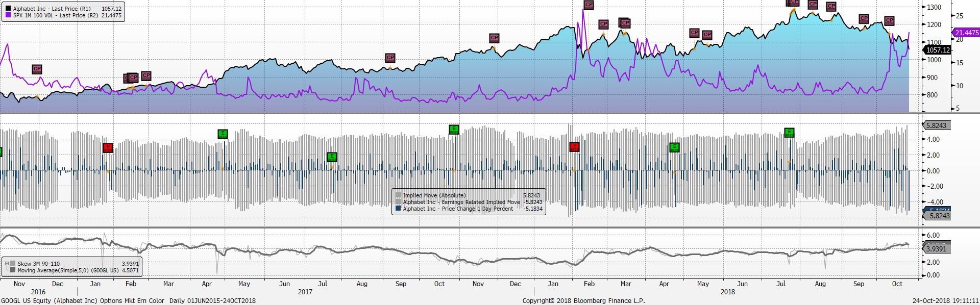980x305 pixels.
Task: Click the 2016 year label on the time axis
Action: (x=38, y=292)
